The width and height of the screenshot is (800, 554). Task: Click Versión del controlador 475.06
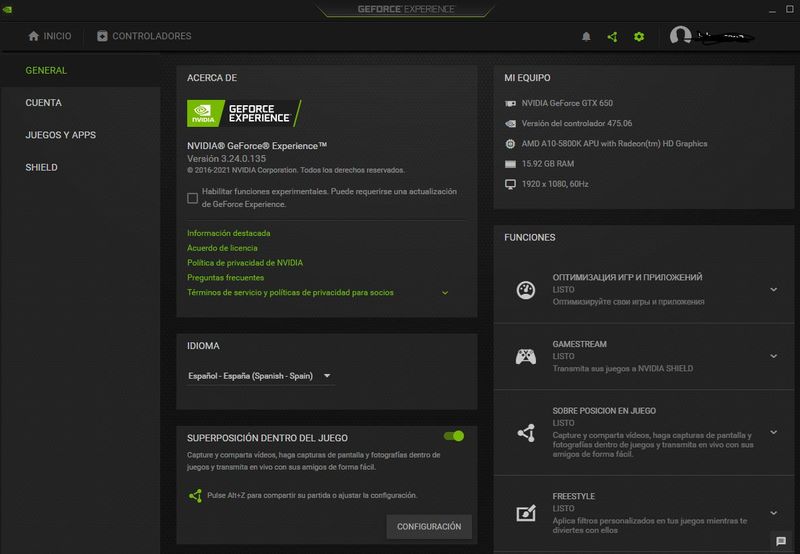click(x=577, y=123)
